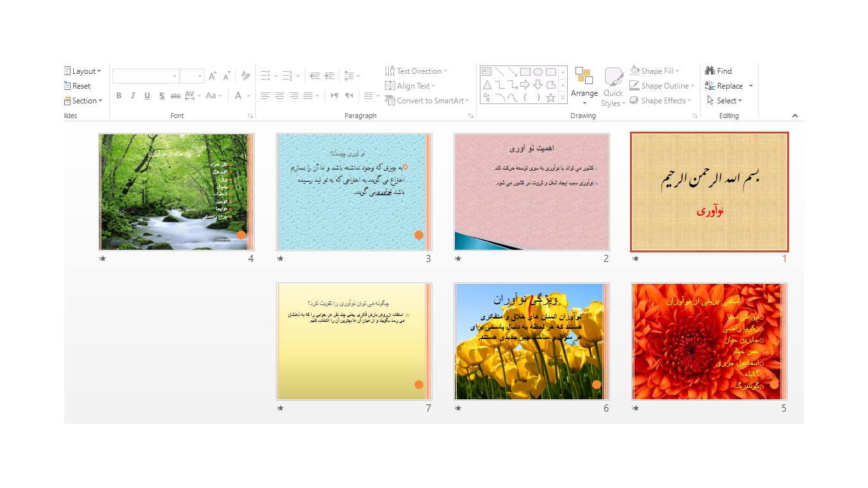Open the Columns dropdown
868x488 pixels.
372,96
